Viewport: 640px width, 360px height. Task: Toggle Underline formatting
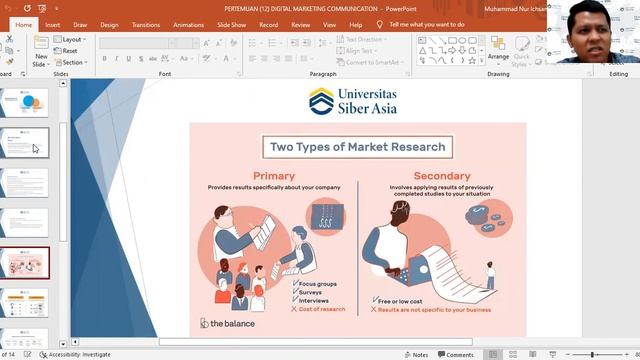tap(129, 59)
